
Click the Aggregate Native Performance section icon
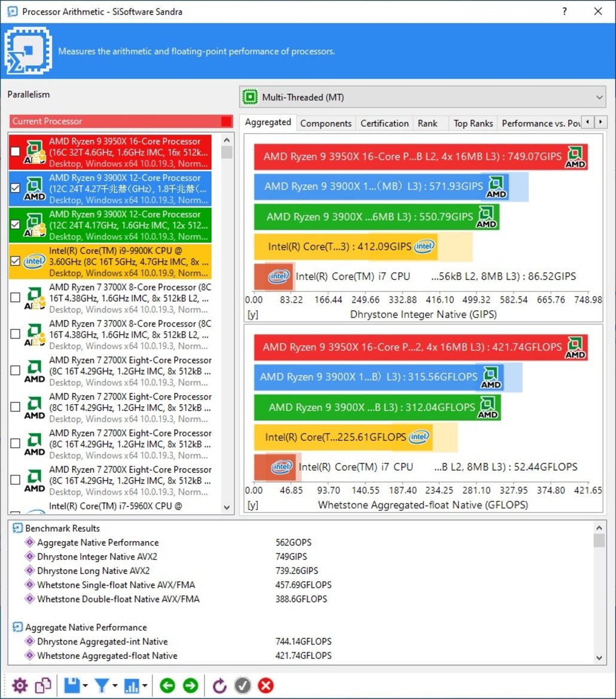pyautogui.click(x=17, y=627)
